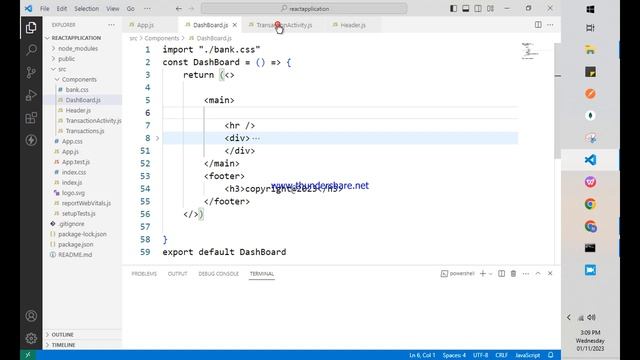Viewport: 640px width, 360px height.
Task: Switch to Chrome in taskbar
Action: click(x=590, y=204)
